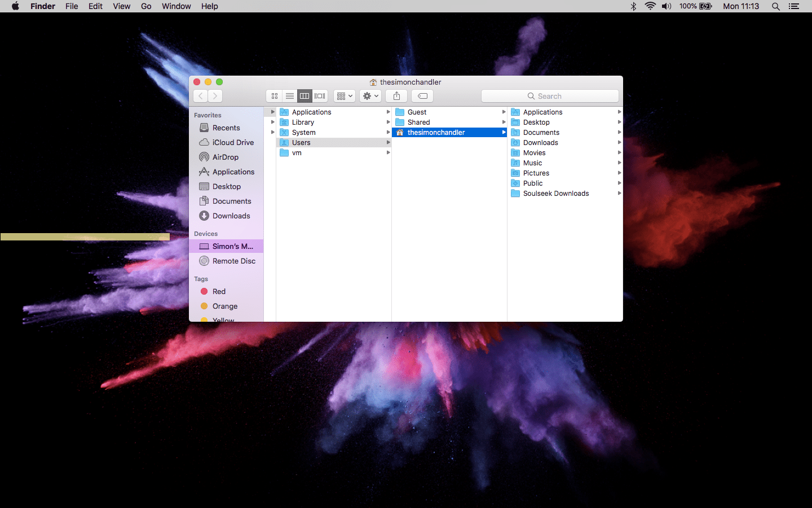Open Spotlight search in the menu bar
This screenshot has height=508, width=812.
pyautogui.click(x=776, y=6)
